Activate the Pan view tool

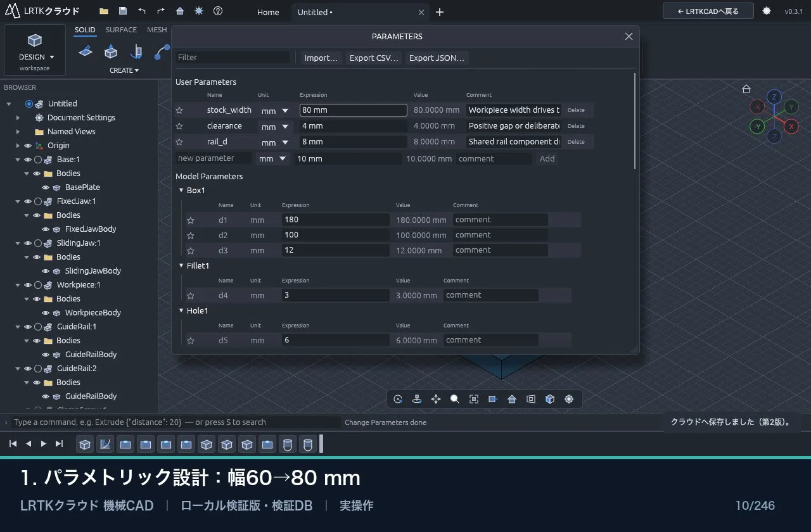[436, 399]
